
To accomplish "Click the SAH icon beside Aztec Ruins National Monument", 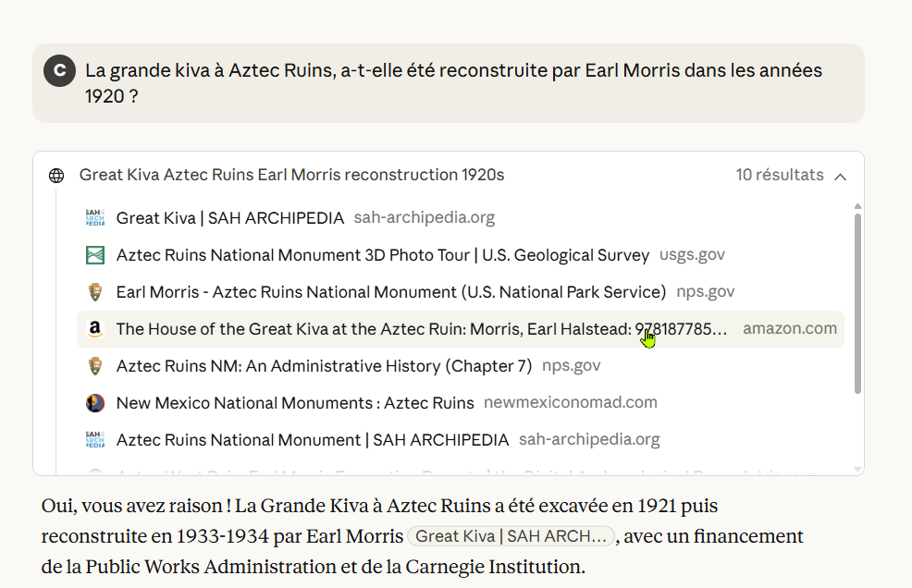I will [94, 440].
